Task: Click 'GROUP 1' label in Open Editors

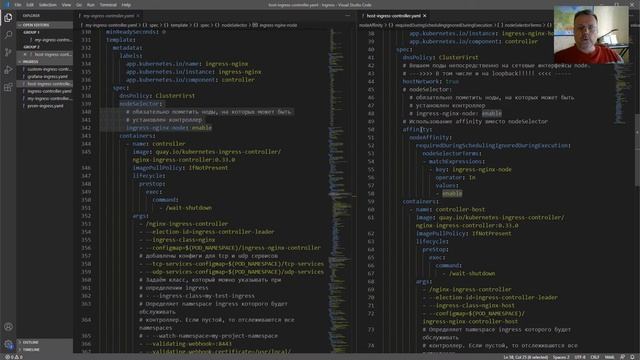Action: tap(31, 32)
